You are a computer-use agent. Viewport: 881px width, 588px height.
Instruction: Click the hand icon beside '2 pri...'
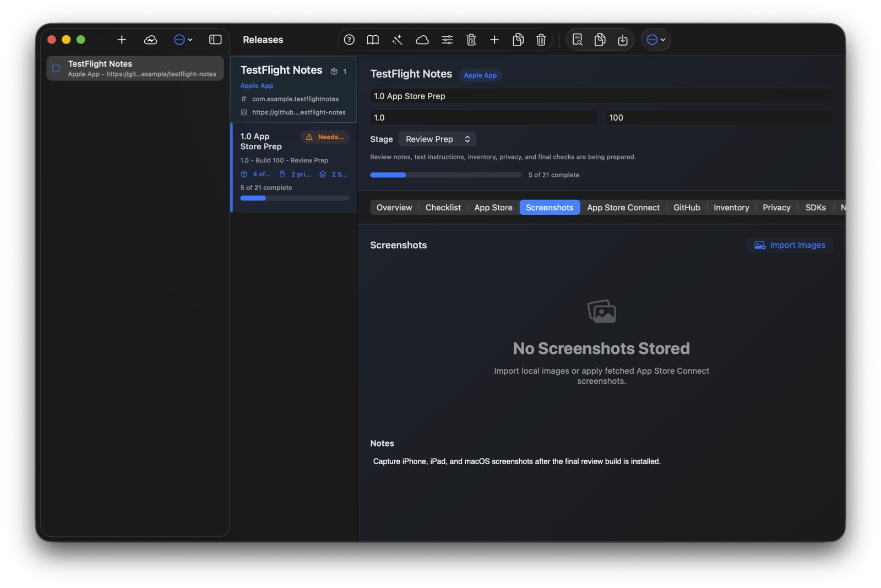tap(282, 174)
